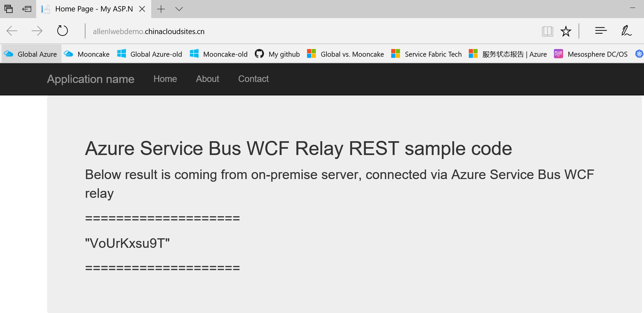Go to the Contact page

pos(253,79)
